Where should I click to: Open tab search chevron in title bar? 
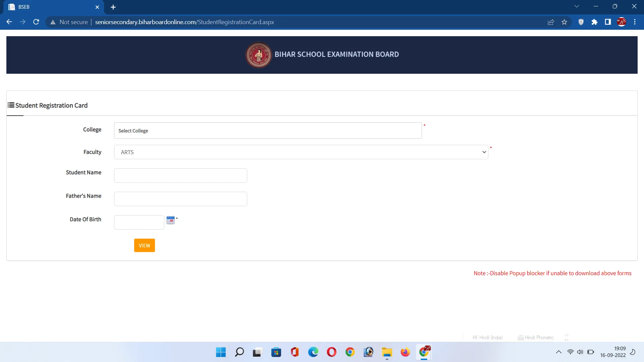click(x=577, y=6)
